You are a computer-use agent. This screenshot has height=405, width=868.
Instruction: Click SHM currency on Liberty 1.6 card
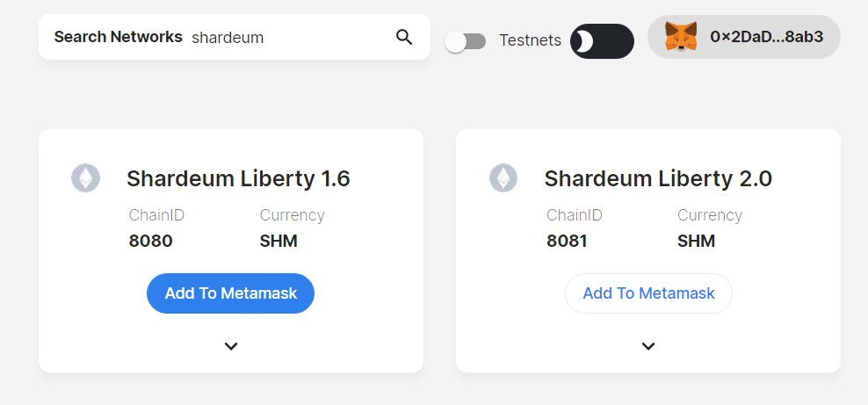coord(278,242)
